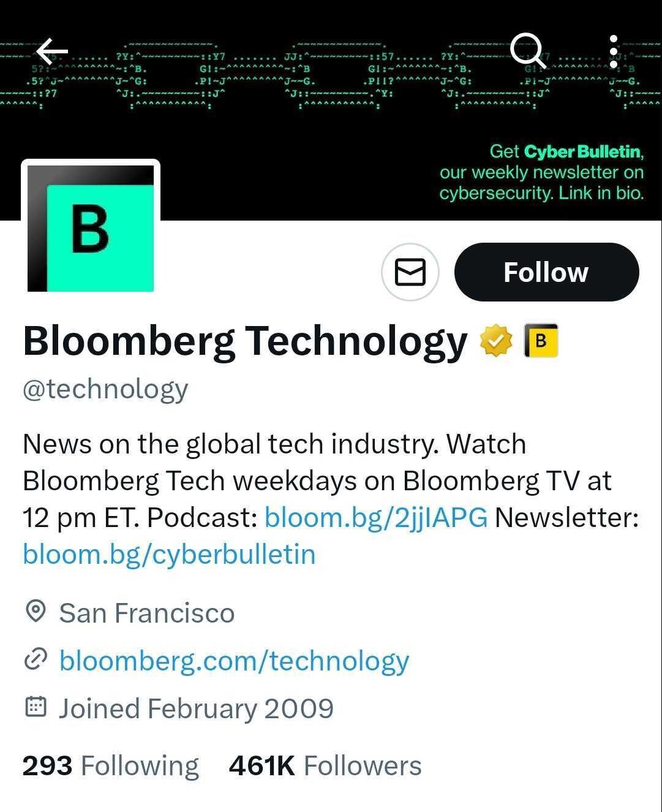Click the message envelope icon
The image size is (662, 812).
pos(410,272)
